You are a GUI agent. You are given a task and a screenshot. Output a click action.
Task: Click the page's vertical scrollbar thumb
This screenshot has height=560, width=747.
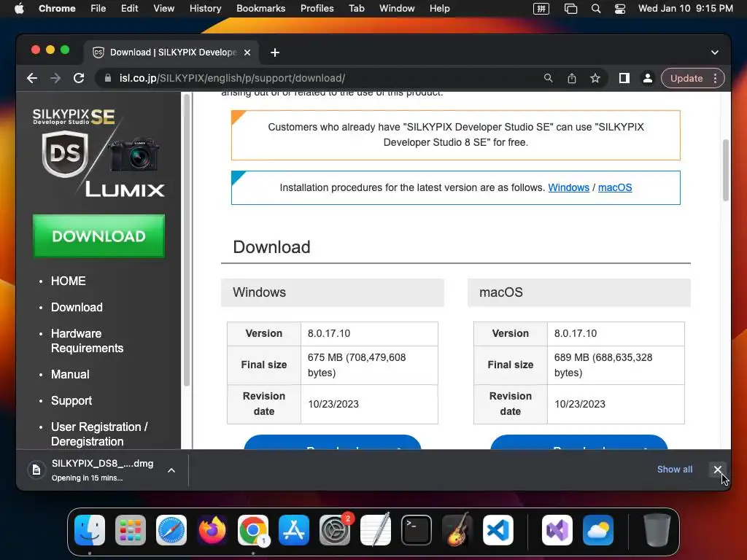(x=726, y=170)
